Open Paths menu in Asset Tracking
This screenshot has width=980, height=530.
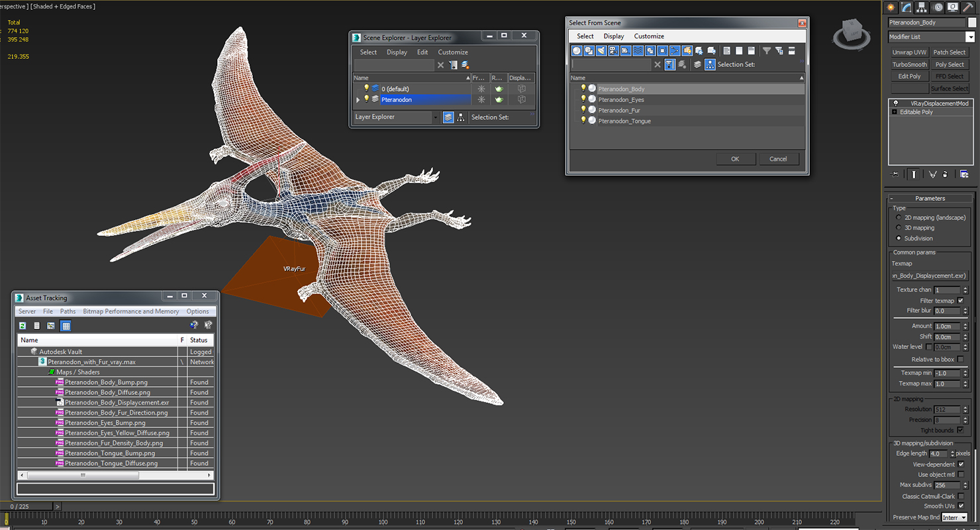[x=68, y=311]
